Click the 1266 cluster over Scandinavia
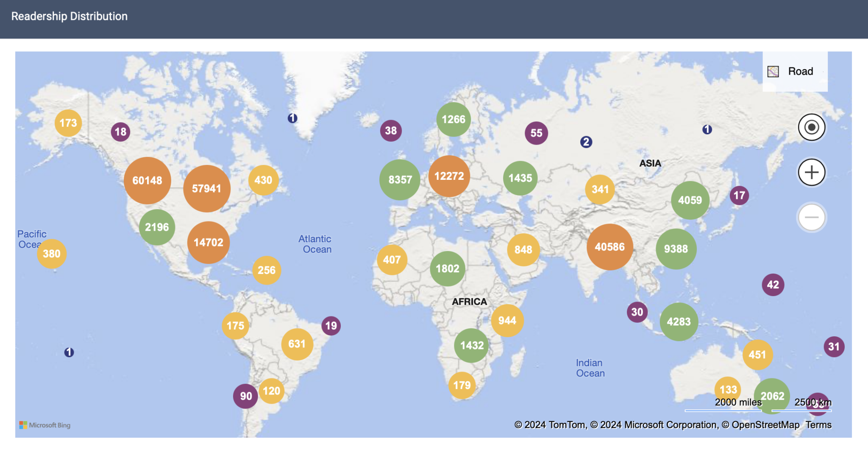The image size is (868, 453). point(453,120)
